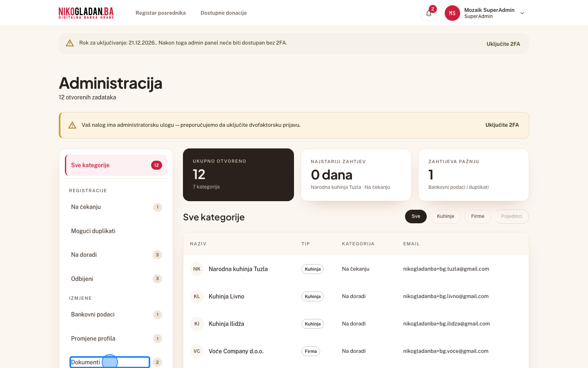Click Na čekanju status of Narodna kuhinja Tuzla
588x368 pixels.
[356, 269]
